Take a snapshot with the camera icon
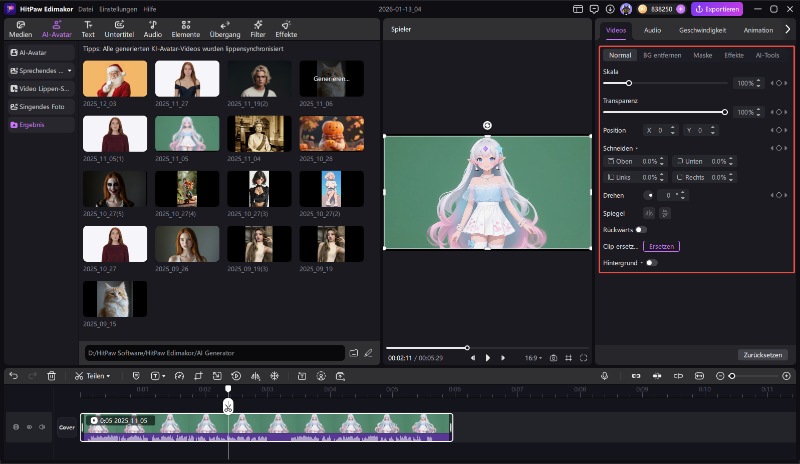Image resolution: width=800 pixels, height=464 pixels. click(x=553, y=357)
